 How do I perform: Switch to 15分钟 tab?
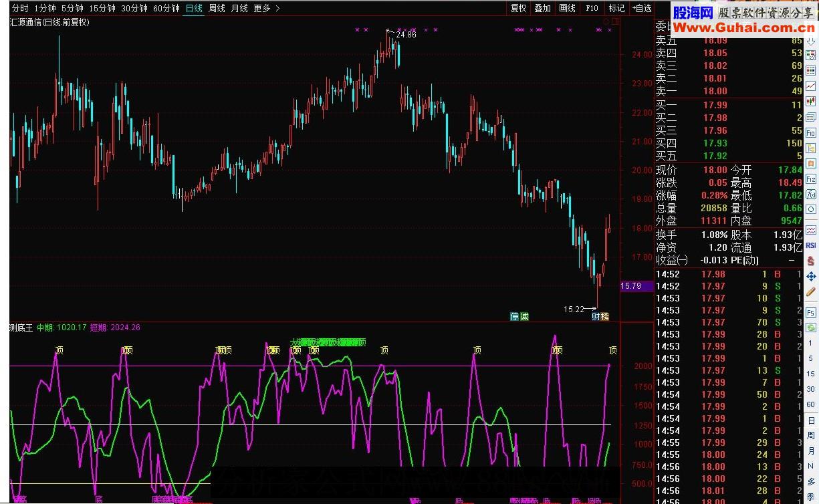102,8
